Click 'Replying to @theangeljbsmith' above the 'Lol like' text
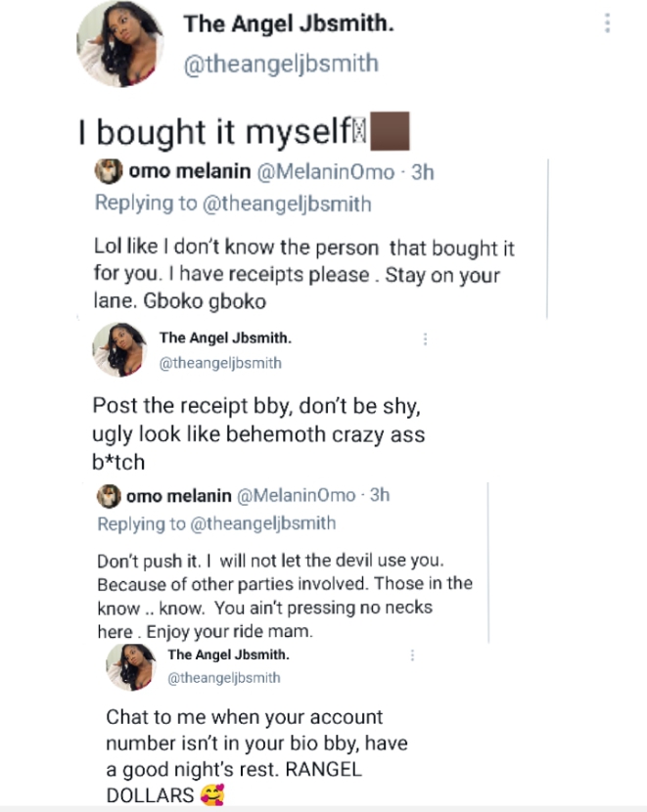This screenshot has width=647, height=812. point(233,203)
